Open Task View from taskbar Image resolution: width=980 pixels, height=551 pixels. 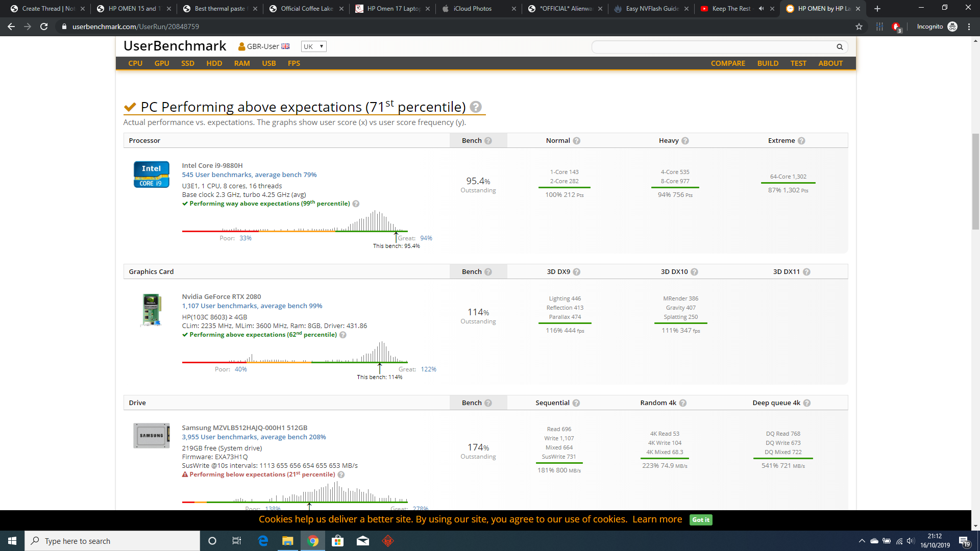tap(237, 541)
